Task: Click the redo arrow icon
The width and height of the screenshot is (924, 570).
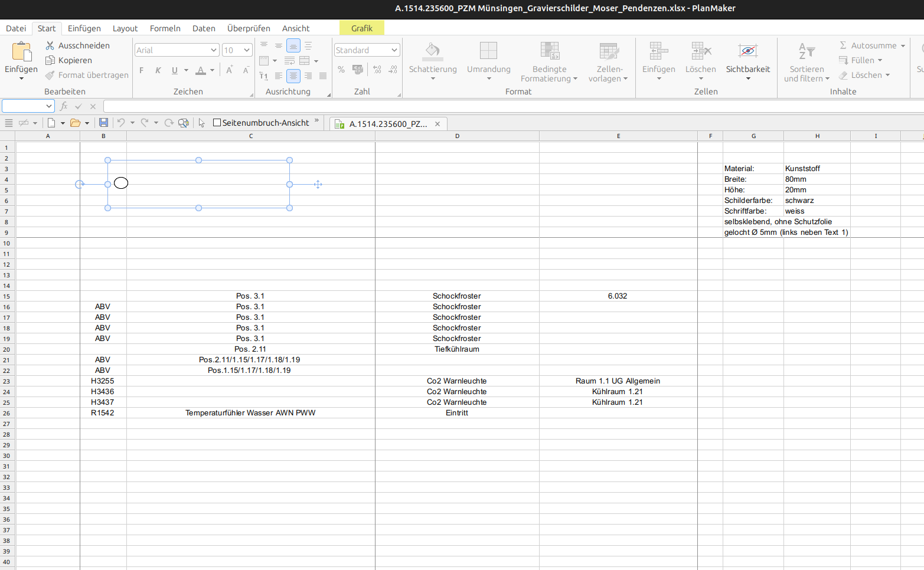Action: (145, 123)
